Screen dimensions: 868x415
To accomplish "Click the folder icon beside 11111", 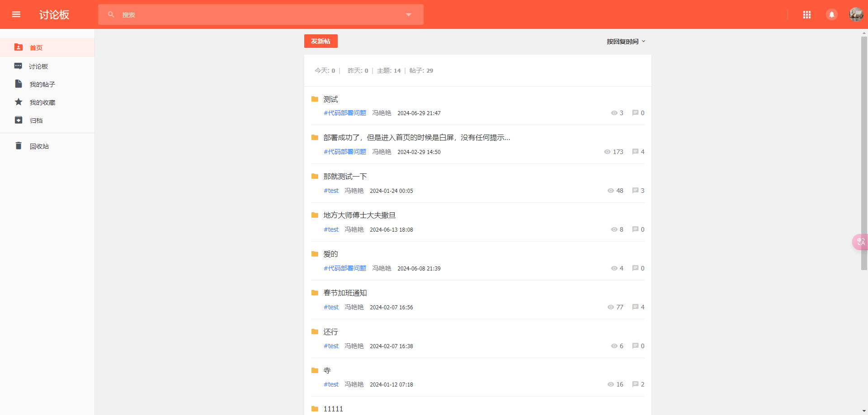I will coord(315,409).
